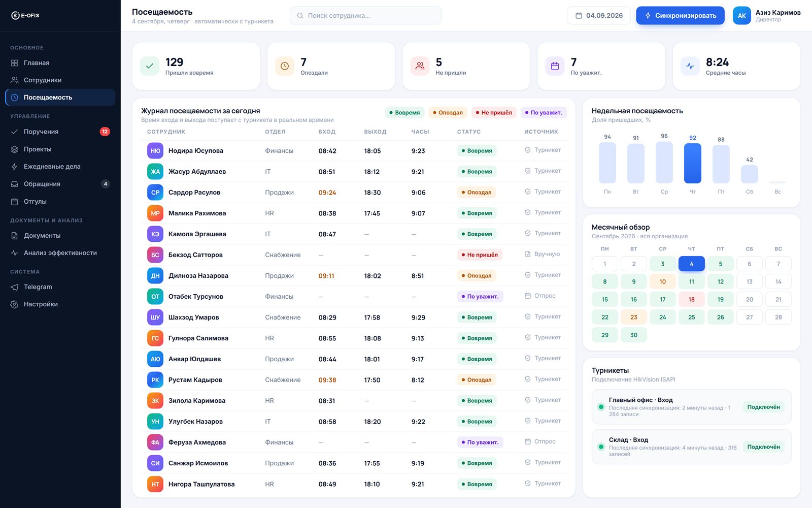Click Опоздал status in Рустам Кадыров row

(477, 380)
